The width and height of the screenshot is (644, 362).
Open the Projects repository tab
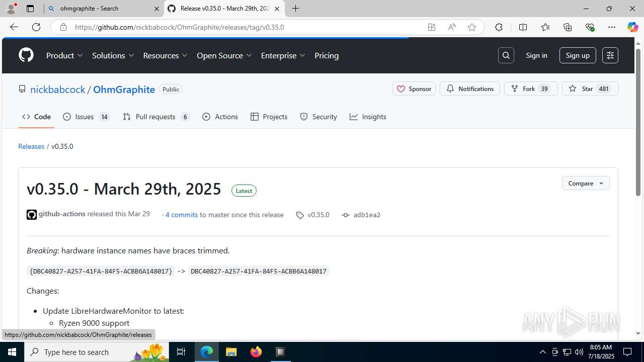coord(269,117)
